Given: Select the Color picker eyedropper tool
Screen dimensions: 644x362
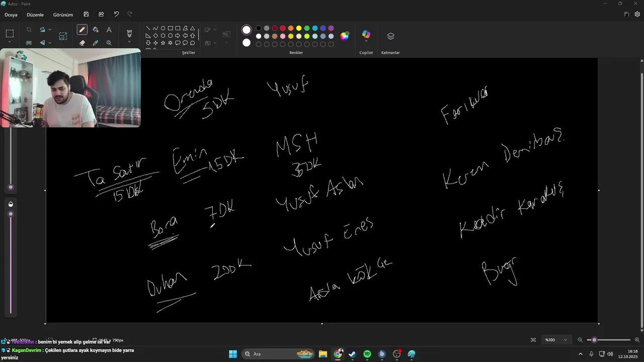Looking at the screenshot, I should [96, 43].
